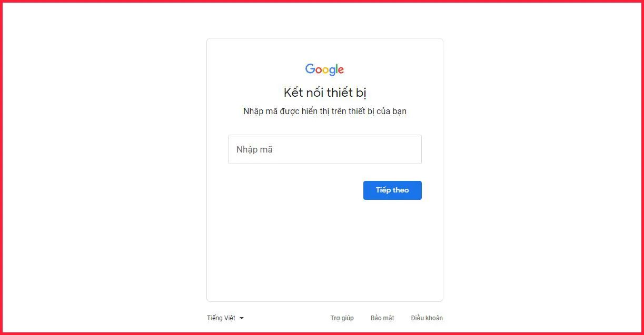Open the Trợ giúp help link

coord(342,318)
